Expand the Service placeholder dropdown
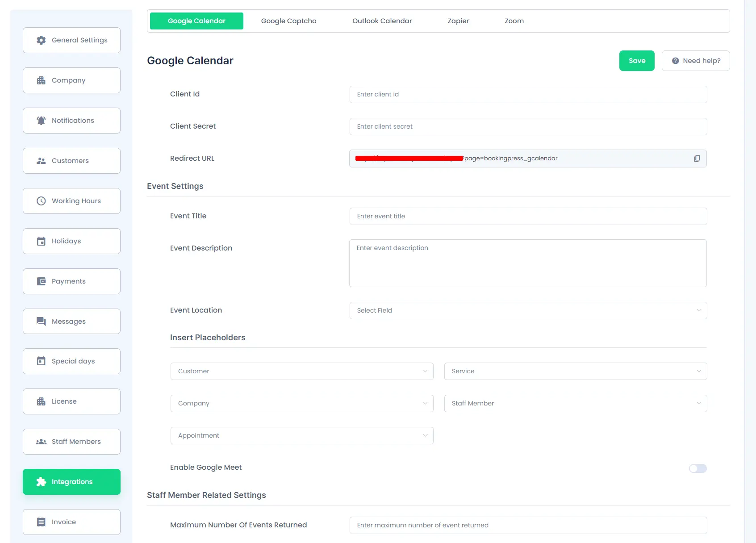 point(576,371)
